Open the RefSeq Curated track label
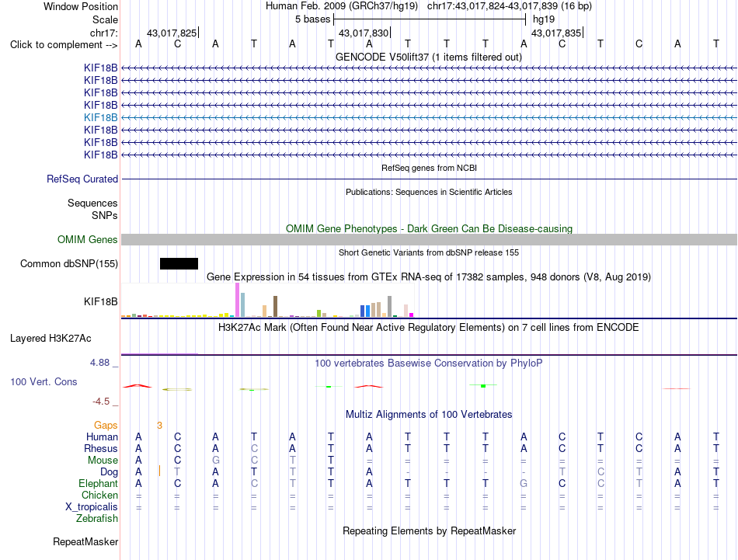 82,179
